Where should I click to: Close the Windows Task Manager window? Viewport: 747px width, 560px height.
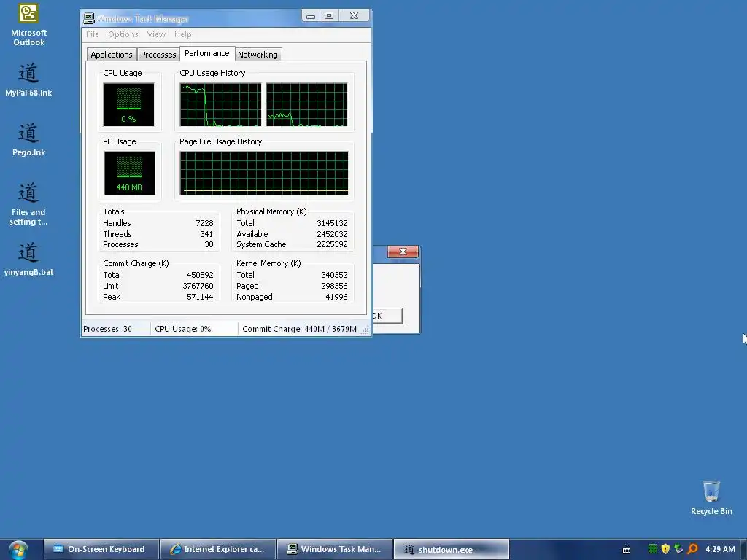tap(354, 16)
